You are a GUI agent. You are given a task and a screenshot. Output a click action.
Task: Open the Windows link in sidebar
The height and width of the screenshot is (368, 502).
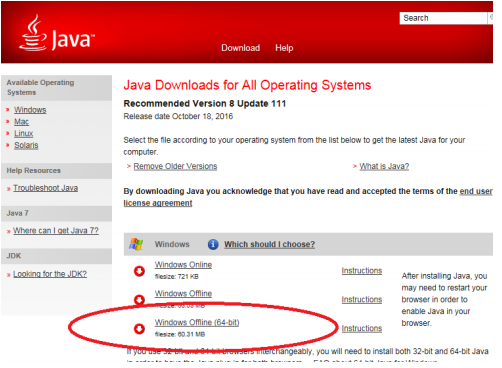click(x=30, y=110)
